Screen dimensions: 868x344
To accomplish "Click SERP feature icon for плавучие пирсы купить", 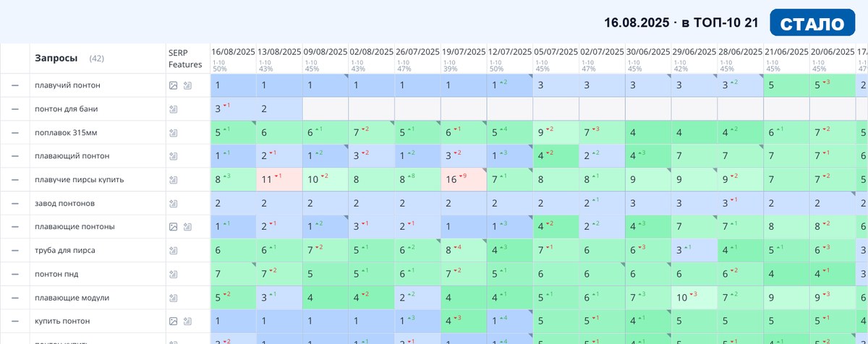I will (173, 179).
